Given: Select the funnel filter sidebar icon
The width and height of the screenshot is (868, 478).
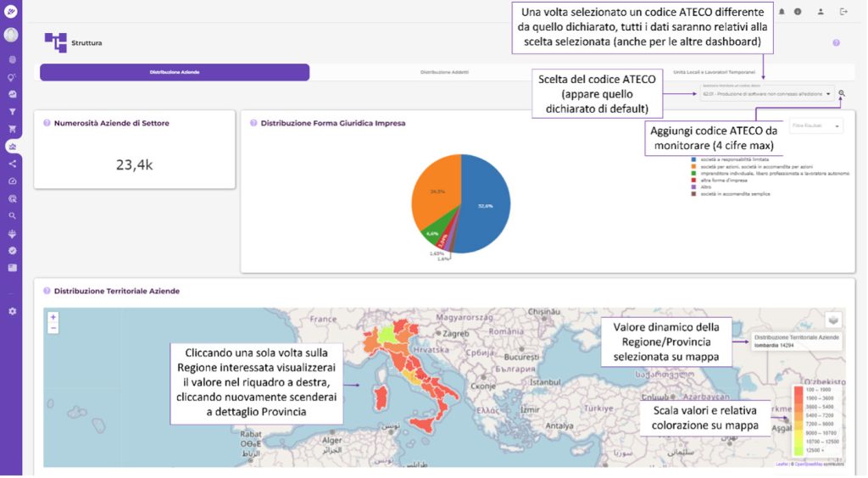Looking at the screenshot, I should (12, 111).
